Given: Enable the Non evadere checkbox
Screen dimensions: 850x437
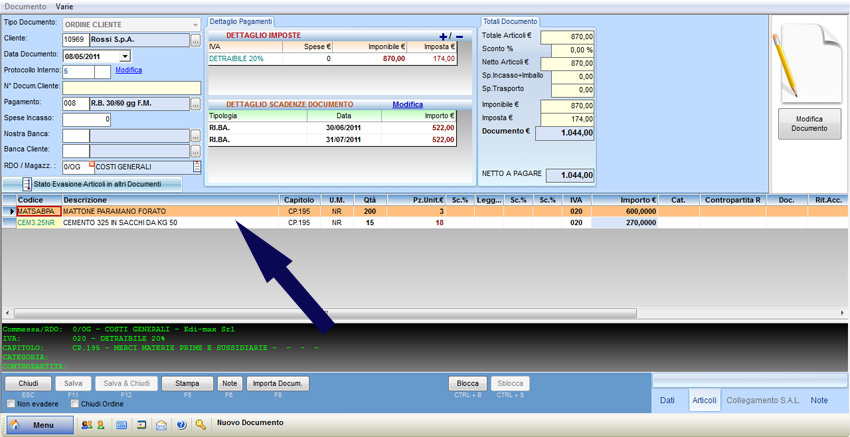Looking at the screenshot, I should [x=12, y=404].
